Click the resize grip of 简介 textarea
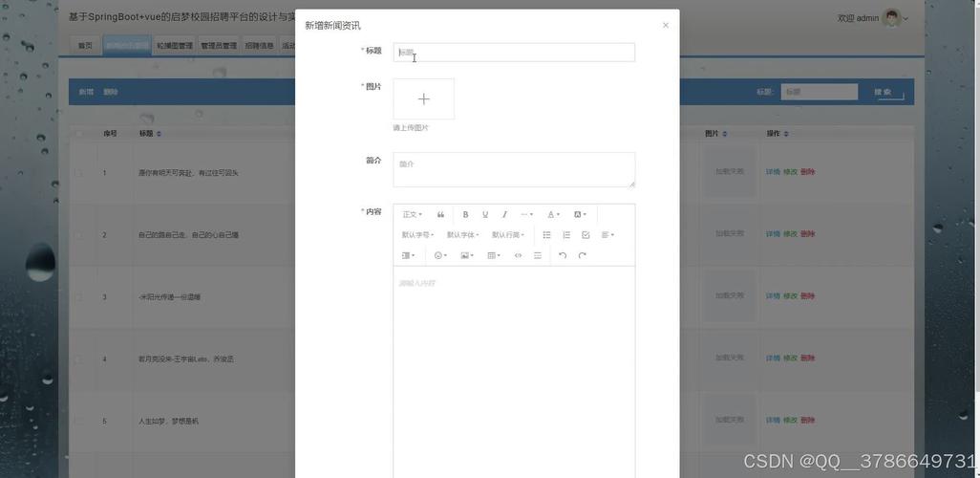 [632, 184]
